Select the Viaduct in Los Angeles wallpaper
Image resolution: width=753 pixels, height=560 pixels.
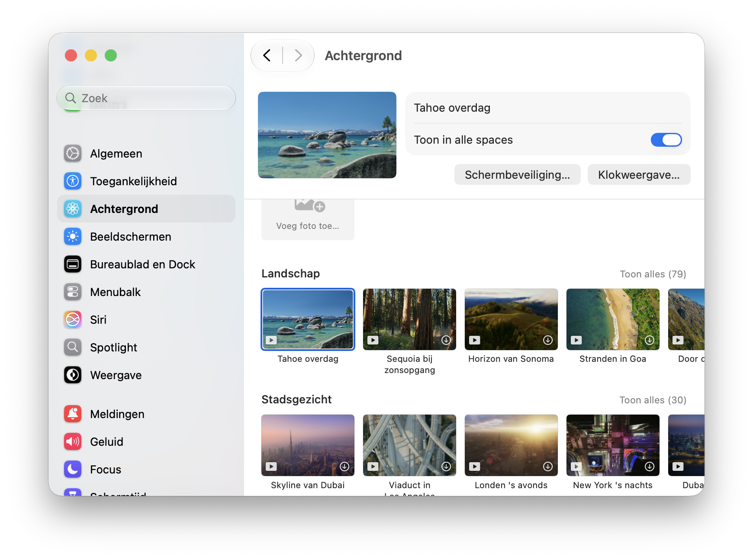click(410, 445)
